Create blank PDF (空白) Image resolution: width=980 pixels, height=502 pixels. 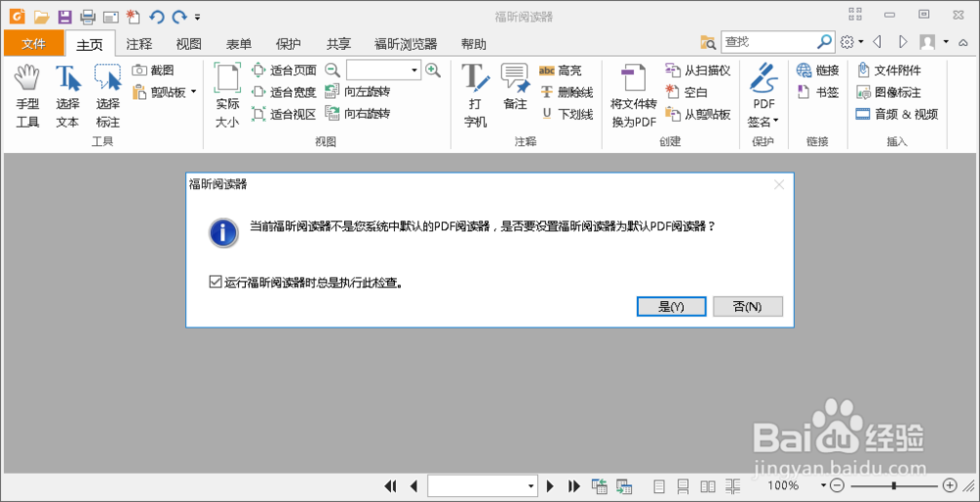pos(686,92)
